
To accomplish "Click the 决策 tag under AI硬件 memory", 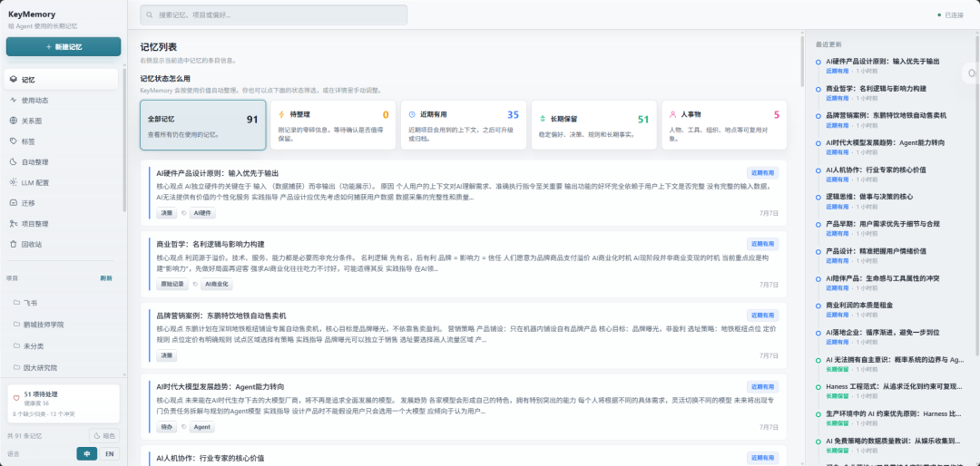I will tap(166, 213).
